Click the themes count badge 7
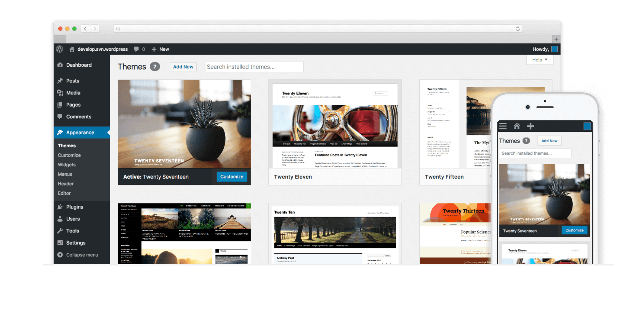Screen dimensions: 644x315 pos(155,67)
